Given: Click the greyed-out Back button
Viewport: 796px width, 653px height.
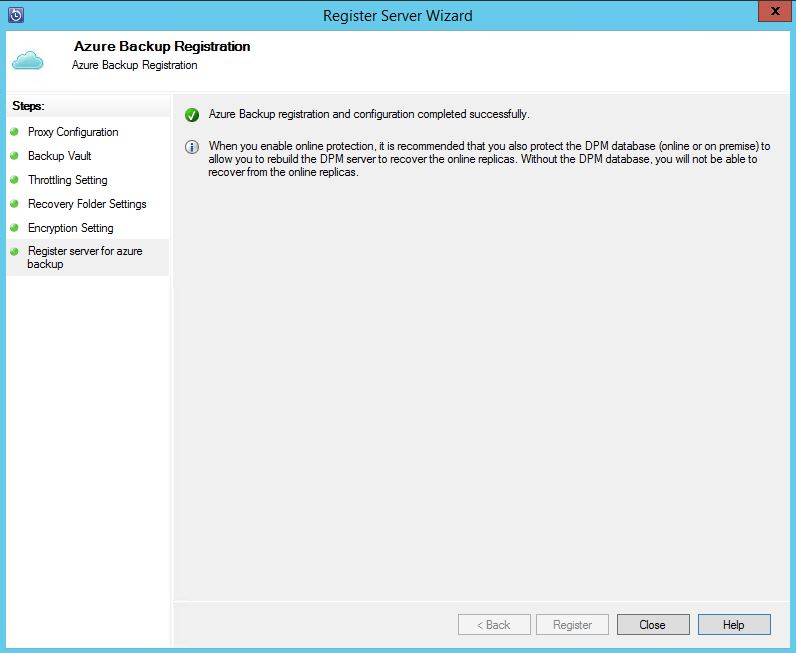Looking at the screenshot, I should pyautogui.click(x=494, y=625).
